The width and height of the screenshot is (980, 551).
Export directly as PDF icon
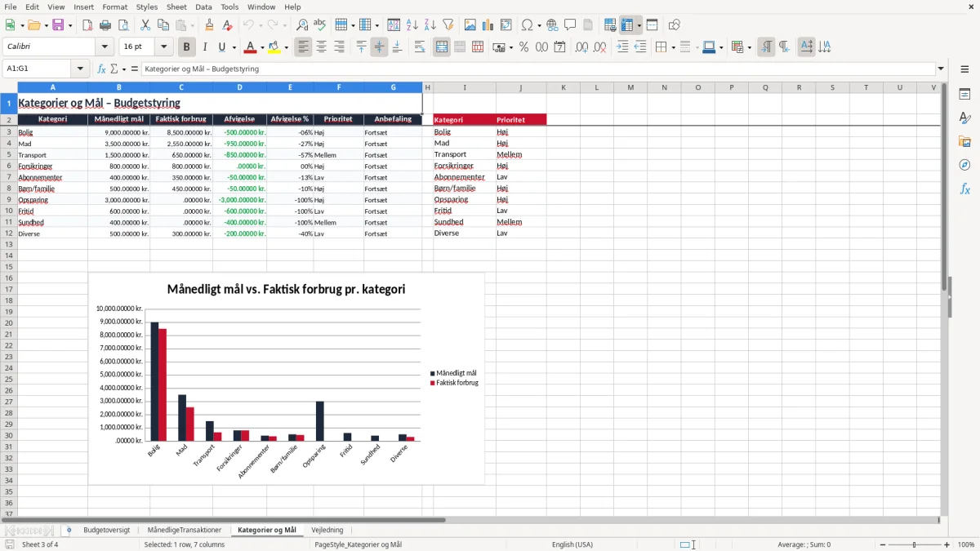coord(87,25)
